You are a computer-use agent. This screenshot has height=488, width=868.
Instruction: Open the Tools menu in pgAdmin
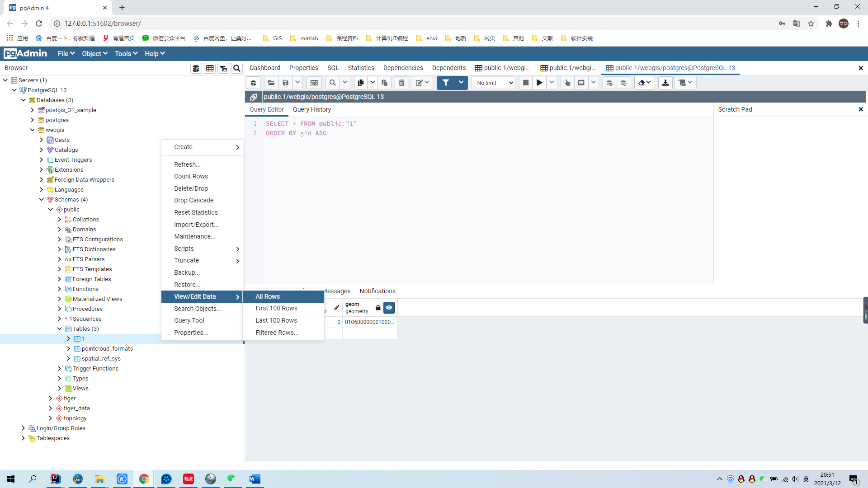point(126,53)
